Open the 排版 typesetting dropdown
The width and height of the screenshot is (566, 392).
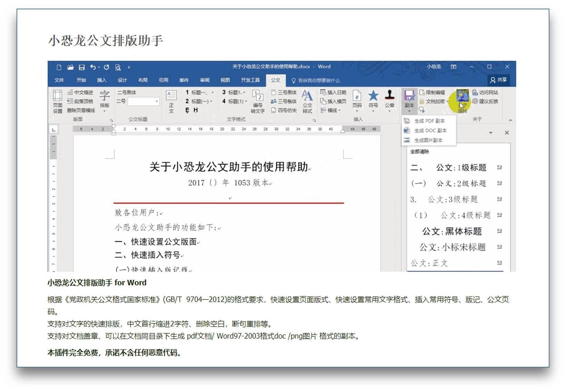pyautogui.click(x=105, y=101)
